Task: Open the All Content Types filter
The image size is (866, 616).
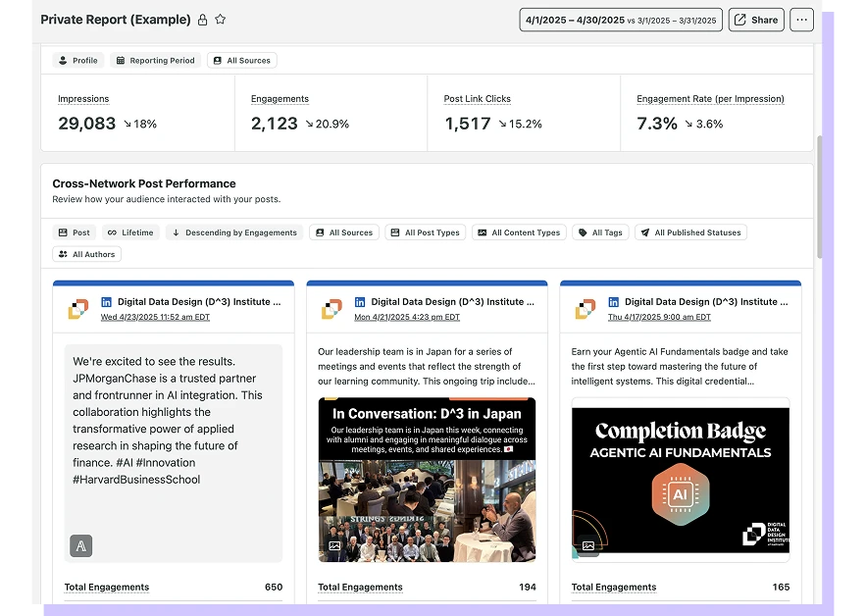Action: [x=519, y=232]
